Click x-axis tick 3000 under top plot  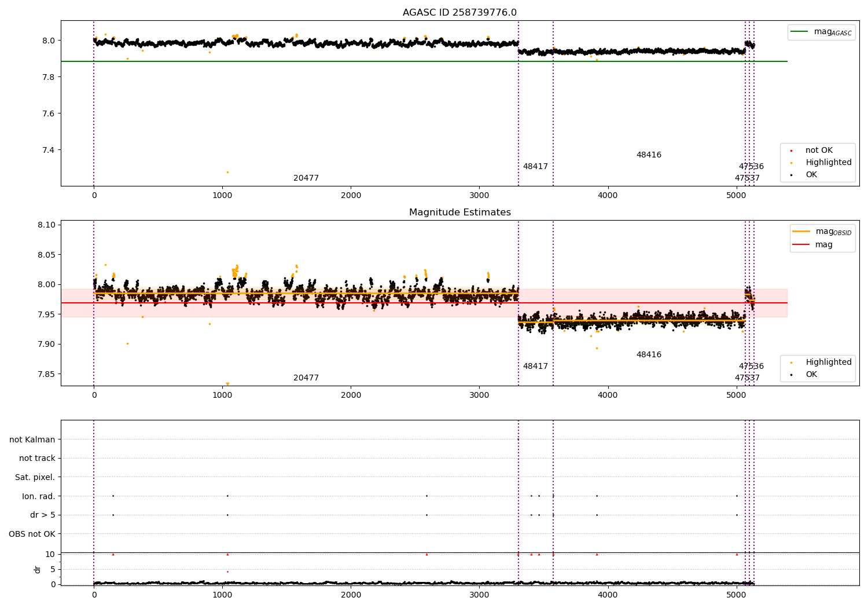click(479, 196)
